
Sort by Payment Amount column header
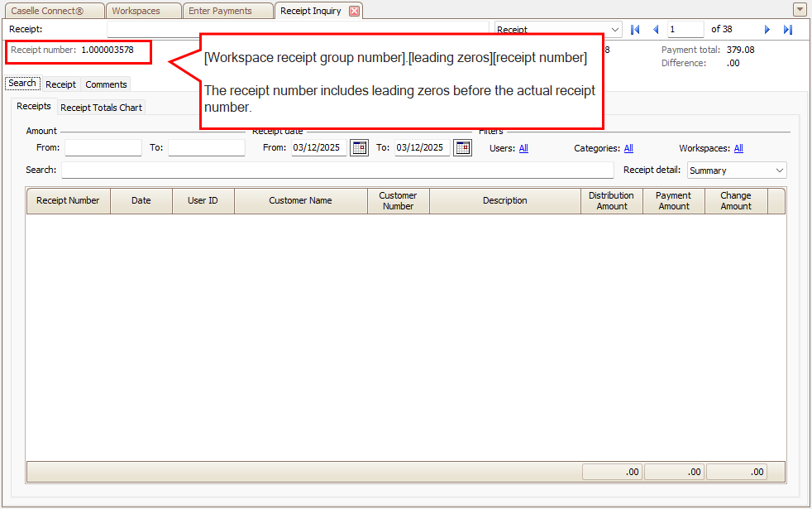[674, 200]
